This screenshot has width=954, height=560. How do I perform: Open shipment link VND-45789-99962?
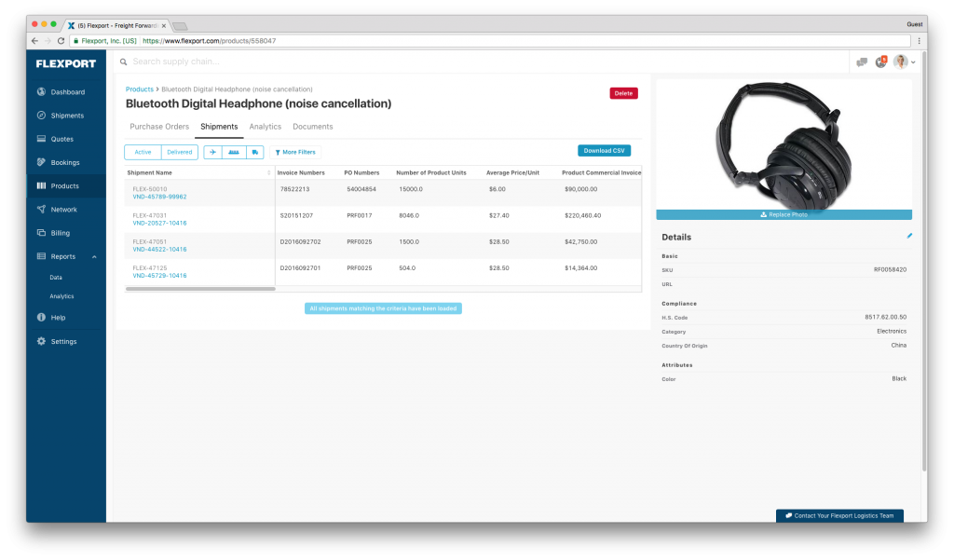pyautogui.click(x=159, y=198)
